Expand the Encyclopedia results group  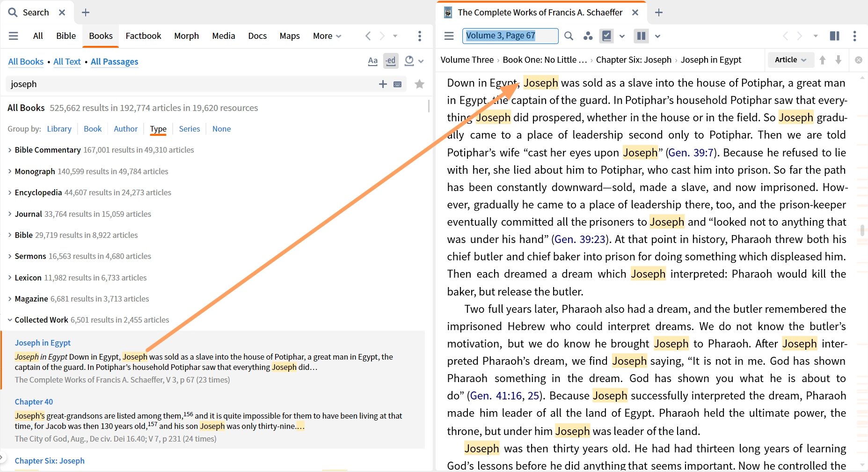pyautogui.click(x=10, y=192)
